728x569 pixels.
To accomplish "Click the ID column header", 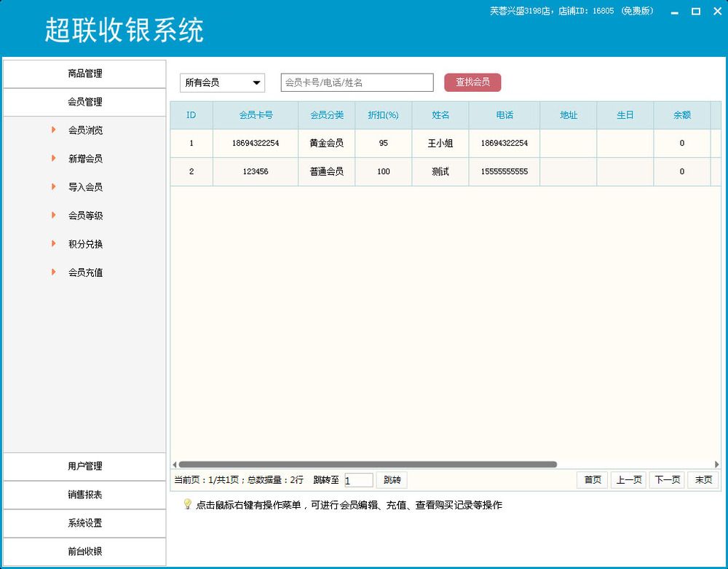I will [x=191, y=115].
